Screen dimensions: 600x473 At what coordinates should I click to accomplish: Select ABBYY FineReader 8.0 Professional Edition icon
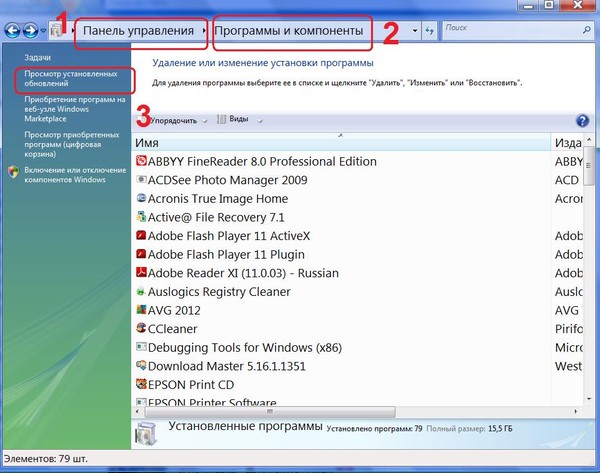[141, 161]
